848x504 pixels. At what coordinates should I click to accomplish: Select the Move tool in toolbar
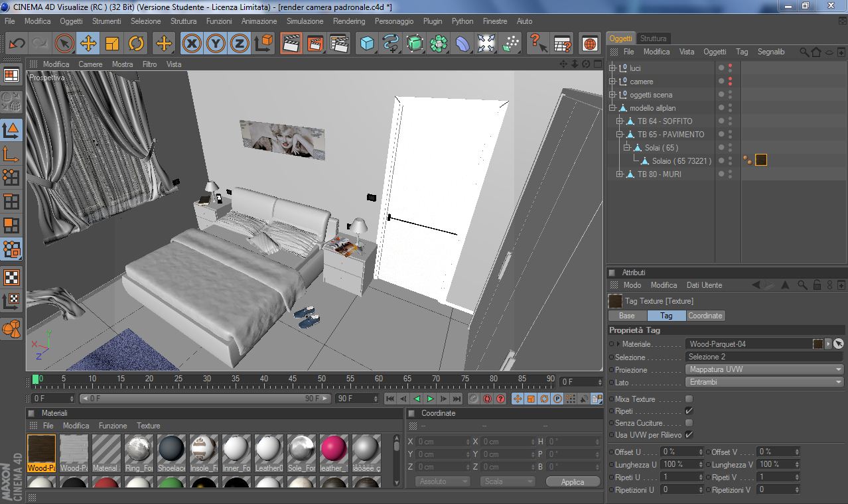point(88,44)
